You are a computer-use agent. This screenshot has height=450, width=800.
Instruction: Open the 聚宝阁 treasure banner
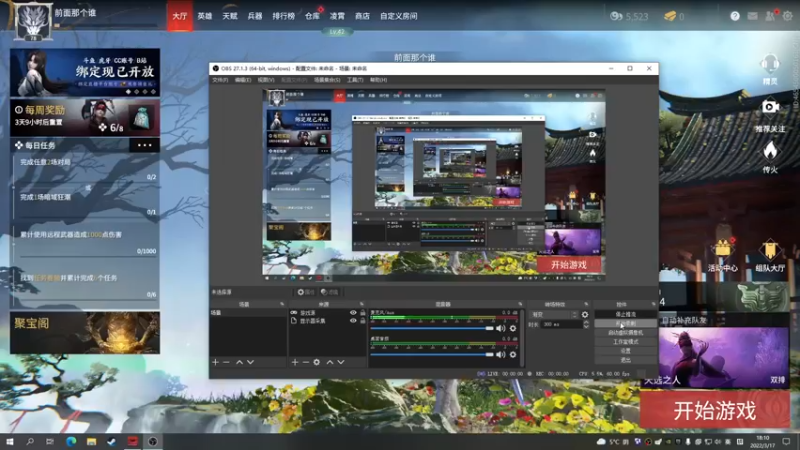coord(85,333)
